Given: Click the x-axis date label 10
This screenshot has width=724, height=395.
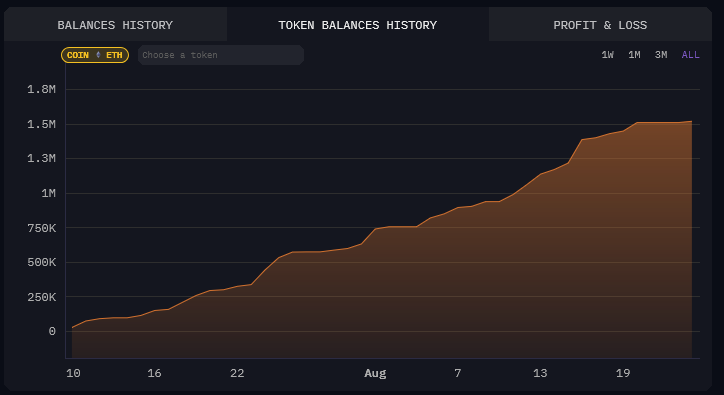Looking at the screenshot, I should [73, 373].
